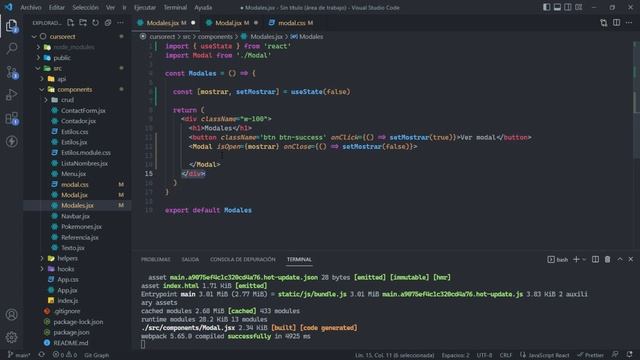Split the editor to the right

(616, 23)
